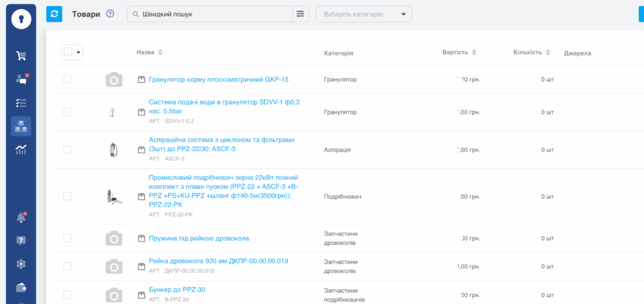Select the Пружина під рейкою дровокола checkbox
The image size is (644, 304).
click(x=67, y=239)
